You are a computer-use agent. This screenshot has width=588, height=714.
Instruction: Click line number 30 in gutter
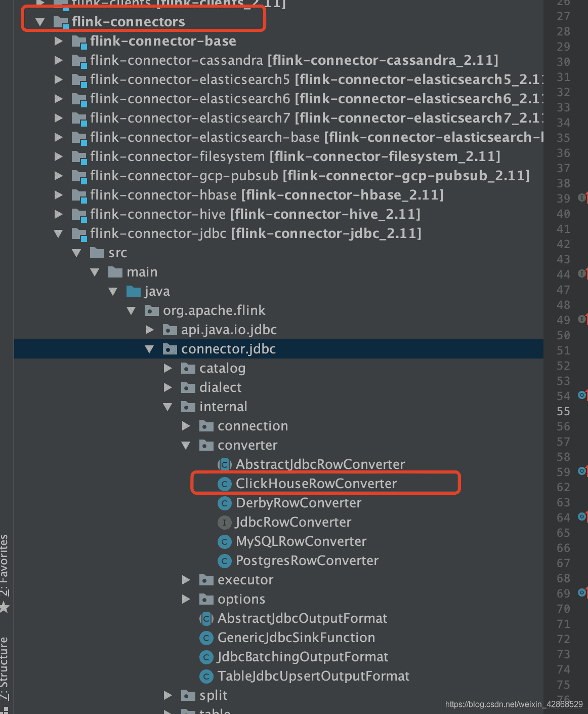(x=563, y=62)
